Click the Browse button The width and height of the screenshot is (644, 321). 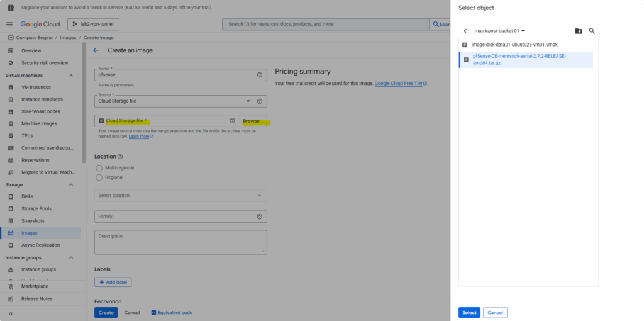tap(251, 121)
